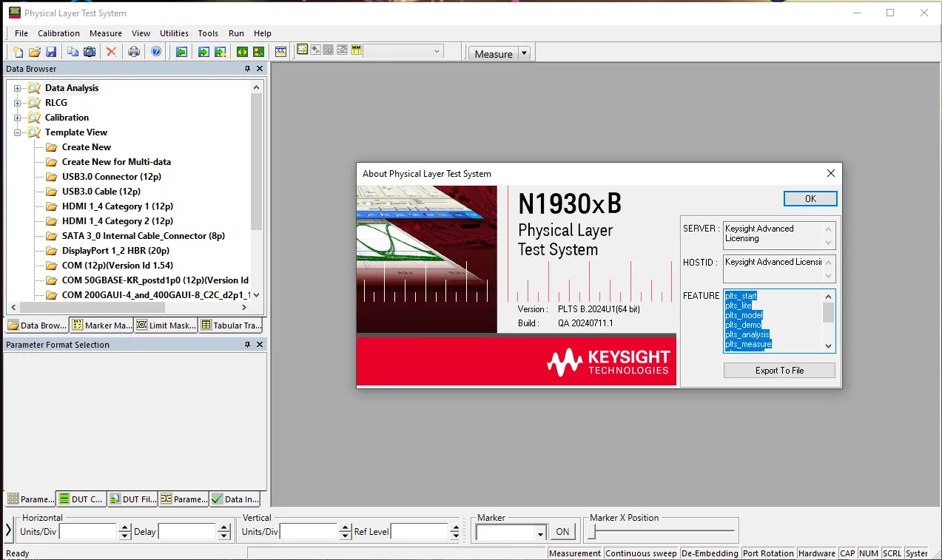Open the File menu

tap(21, 33)
